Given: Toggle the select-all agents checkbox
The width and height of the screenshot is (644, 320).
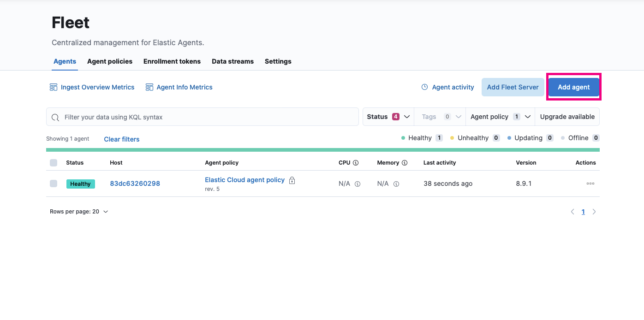Looking at the screenshot, I should tap(54, 163).
